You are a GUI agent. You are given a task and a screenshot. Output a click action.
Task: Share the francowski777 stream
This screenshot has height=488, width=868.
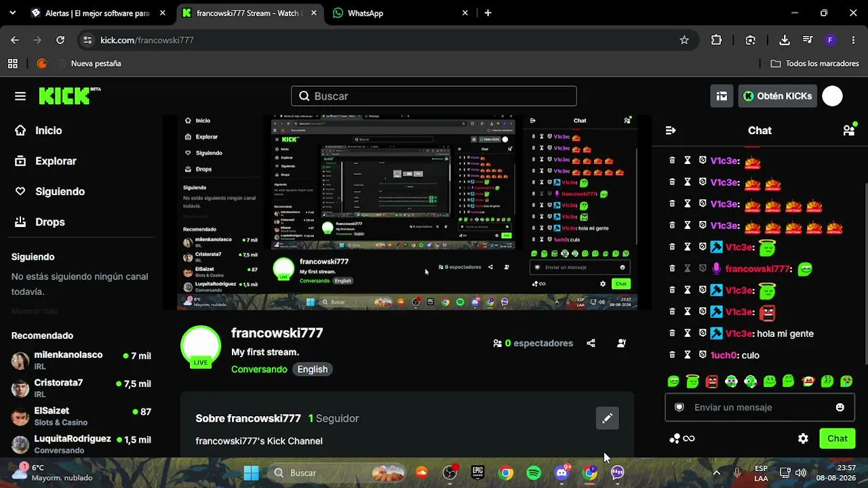pyautogui.click(x=591, y=343)
